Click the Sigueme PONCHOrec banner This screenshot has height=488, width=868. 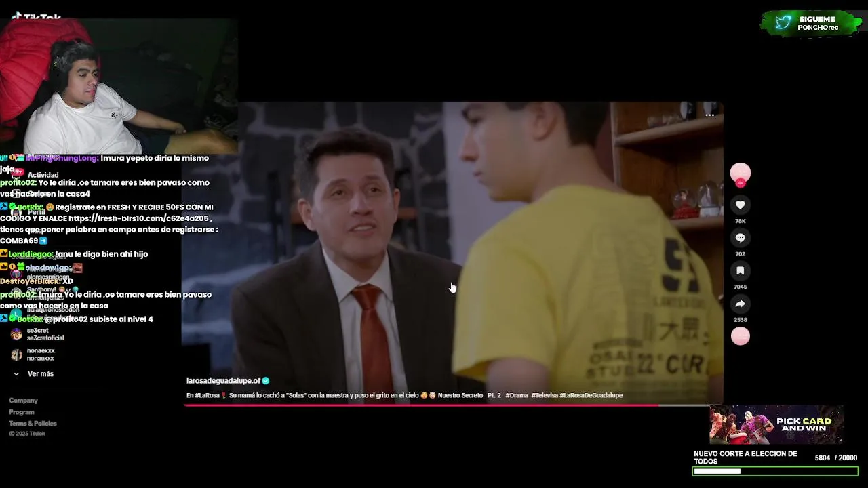(811, 23)
